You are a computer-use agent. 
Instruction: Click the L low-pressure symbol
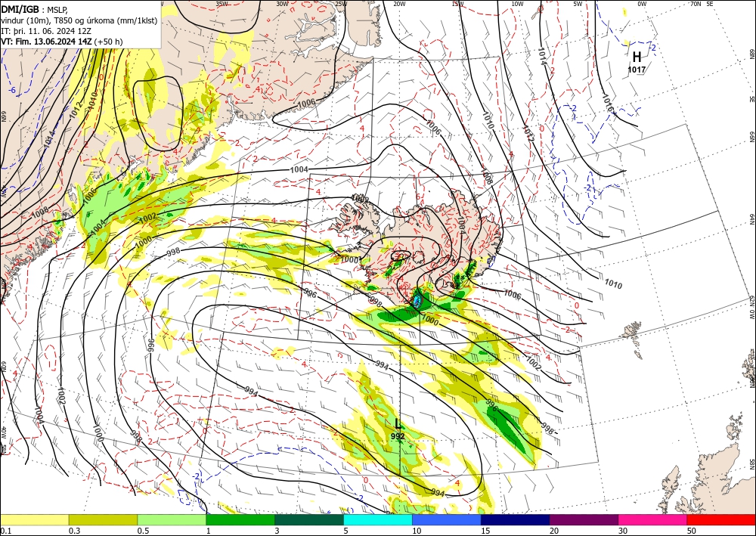click(398, 423)
